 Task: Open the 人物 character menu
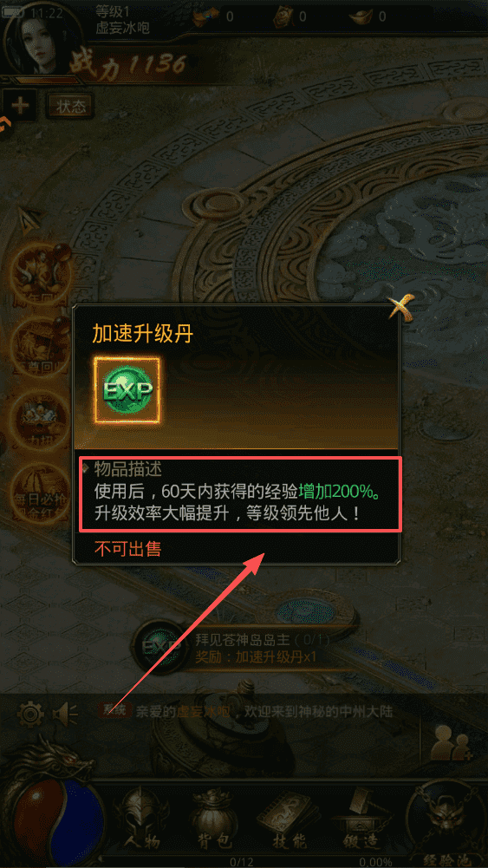[x=139, y=819]
